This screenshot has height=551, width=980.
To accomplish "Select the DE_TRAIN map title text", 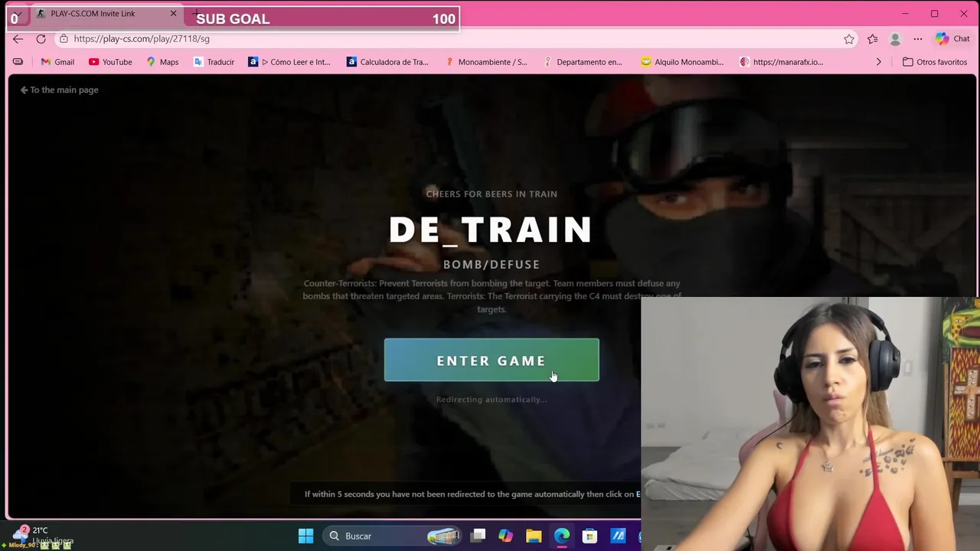I will click(x=491, y=230).
